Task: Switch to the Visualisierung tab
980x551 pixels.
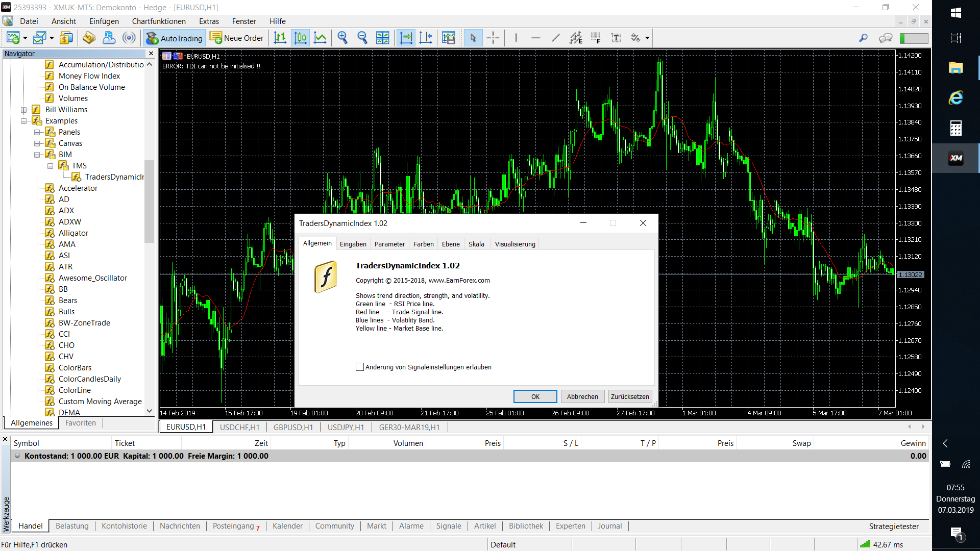Action: (515, 244)
